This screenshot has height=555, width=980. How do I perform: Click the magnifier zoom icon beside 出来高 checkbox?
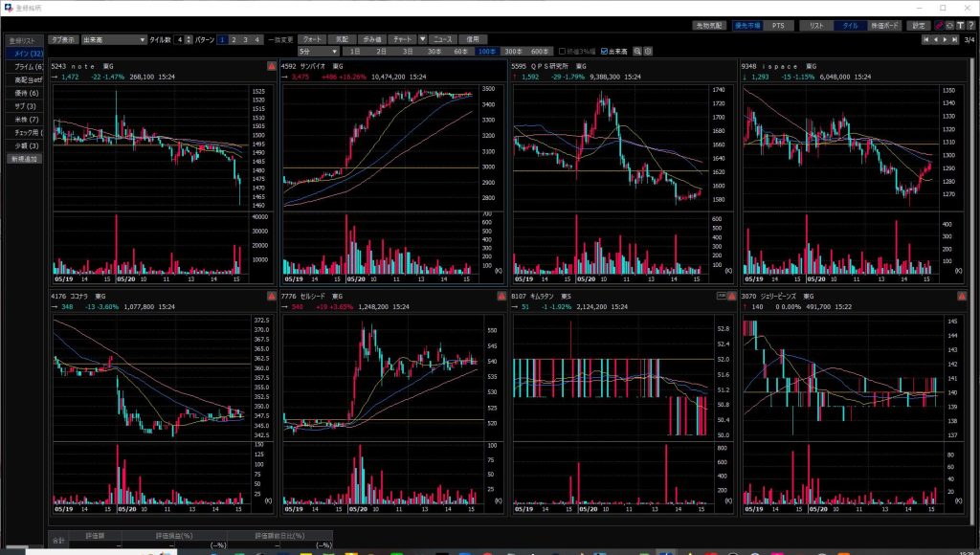pos(637,51)
